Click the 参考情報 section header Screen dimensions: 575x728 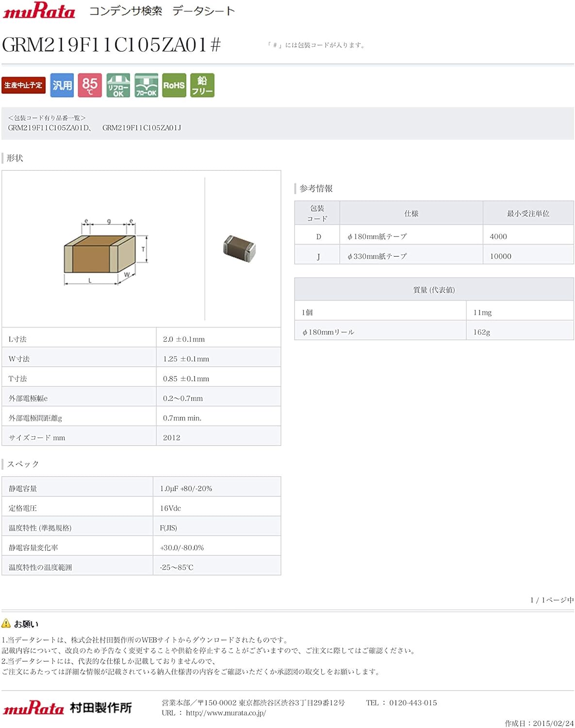317,188
